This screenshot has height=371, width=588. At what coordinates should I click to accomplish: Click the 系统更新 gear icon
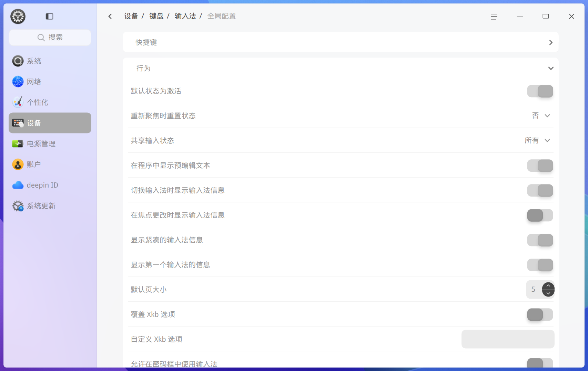coord(18,206)
